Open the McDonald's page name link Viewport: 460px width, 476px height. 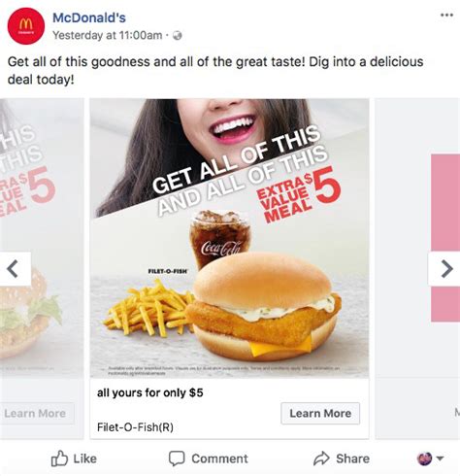89,17
